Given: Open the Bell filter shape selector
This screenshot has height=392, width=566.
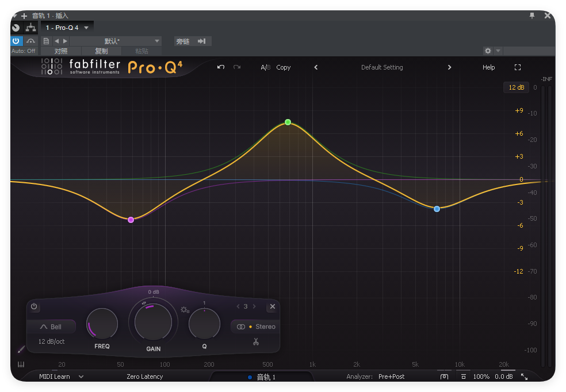Looking at the screenshot, I should (51, 326).
